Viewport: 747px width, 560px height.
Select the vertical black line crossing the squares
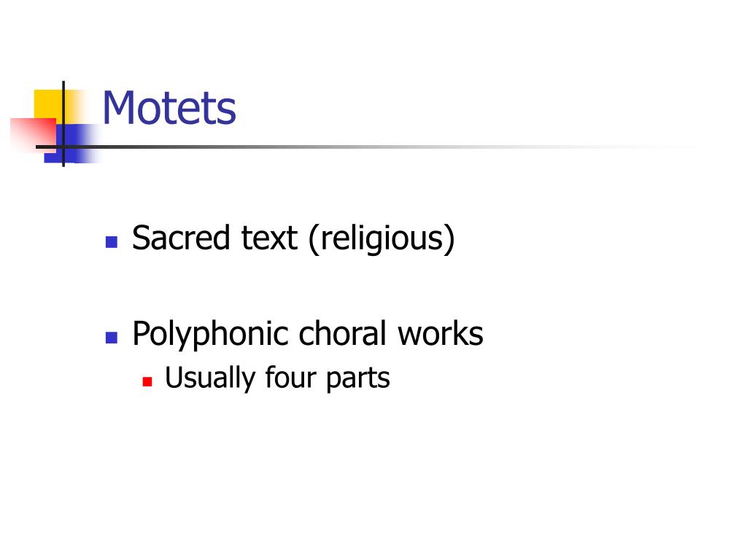tap(63, 124)
